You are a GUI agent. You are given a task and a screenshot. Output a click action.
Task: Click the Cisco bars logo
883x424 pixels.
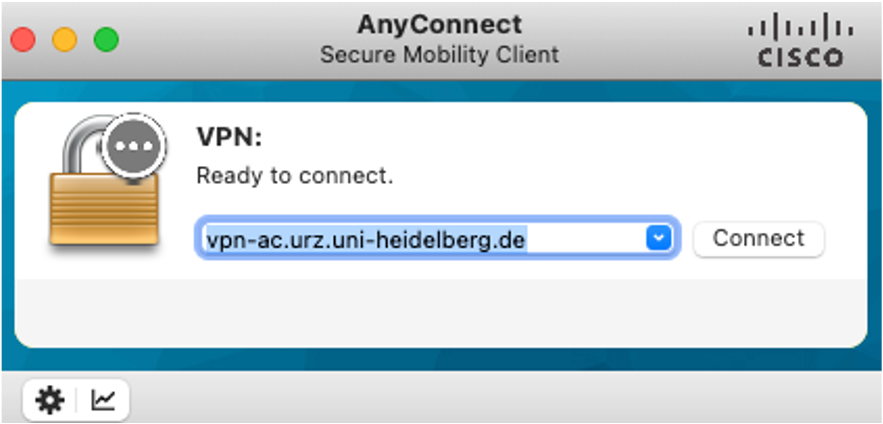pos(800,30)
